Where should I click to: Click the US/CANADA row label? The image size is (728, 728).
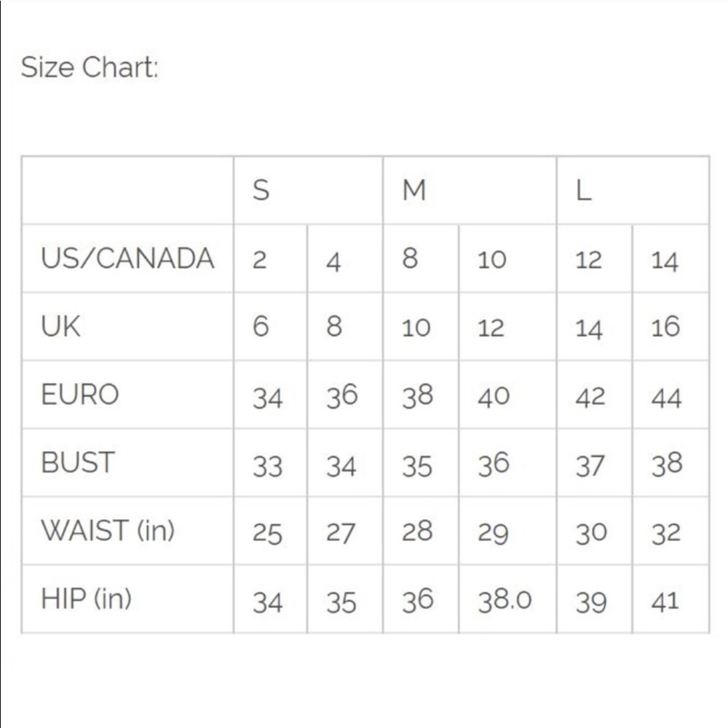[127, 258]
